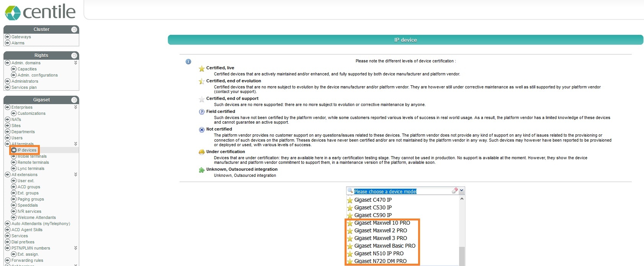Open Forwarding rules link

[x=27, y=260]
